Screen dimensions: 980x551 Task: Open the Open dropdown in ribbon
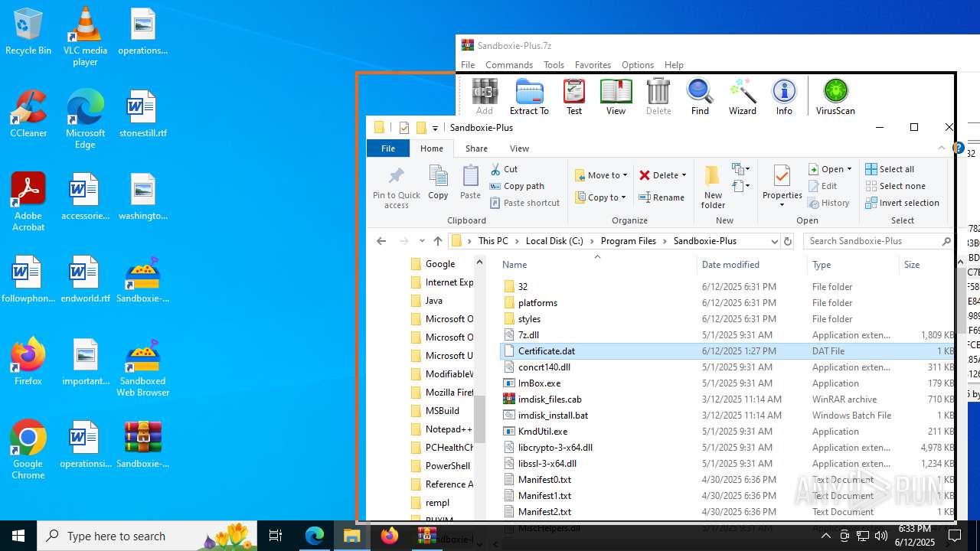coord(849,169)
